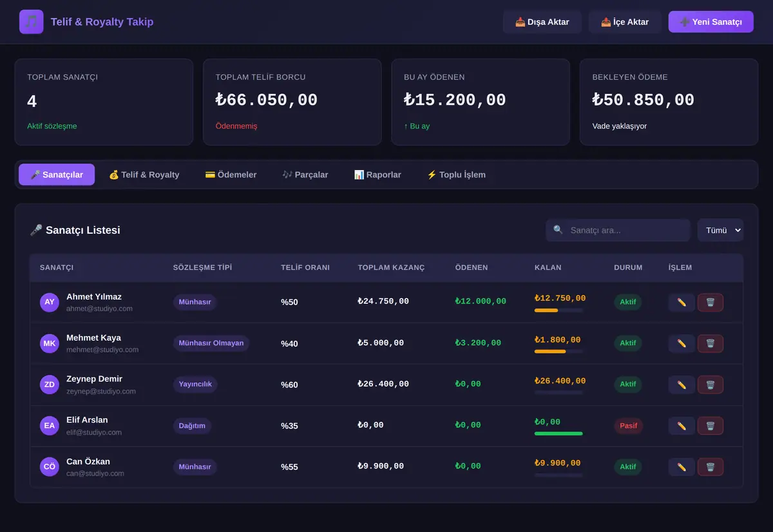Click the Pasif status badge for Elif Arslan
Screen dimensions: 773x532
[x=629, y=426]
